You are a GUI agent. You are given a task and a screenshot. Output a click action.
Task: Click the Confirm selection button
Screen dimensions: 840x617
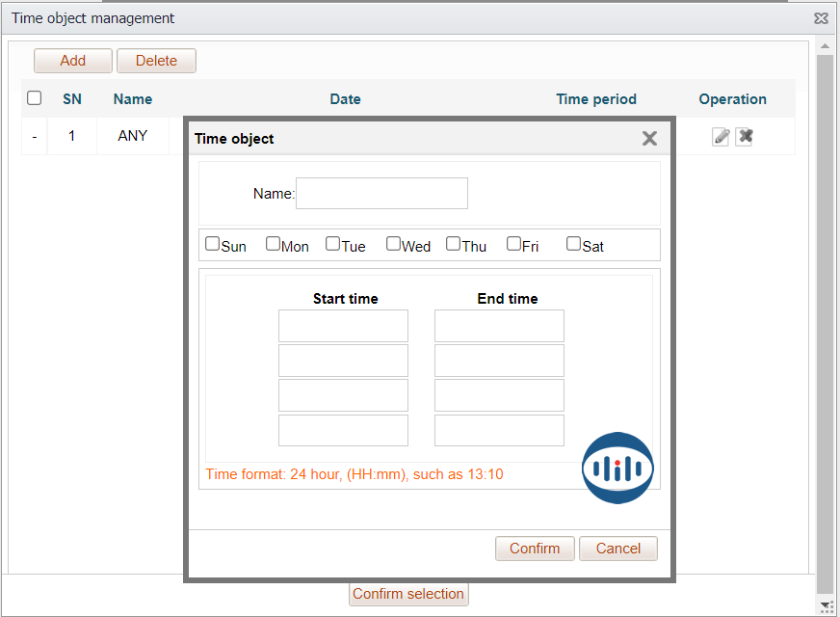pyautogui.click(x=408, y=594)
